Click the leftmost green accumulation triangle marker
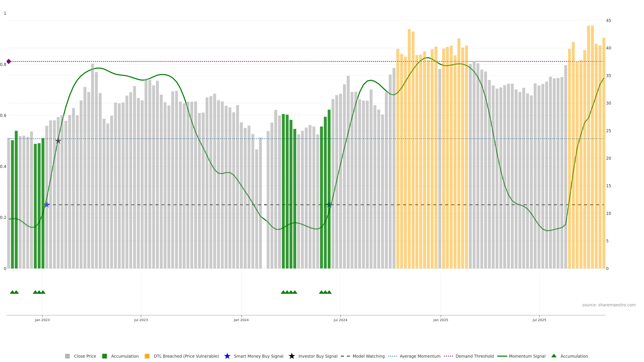The height and width of the screenshot is (362, 644). [12, 292]
